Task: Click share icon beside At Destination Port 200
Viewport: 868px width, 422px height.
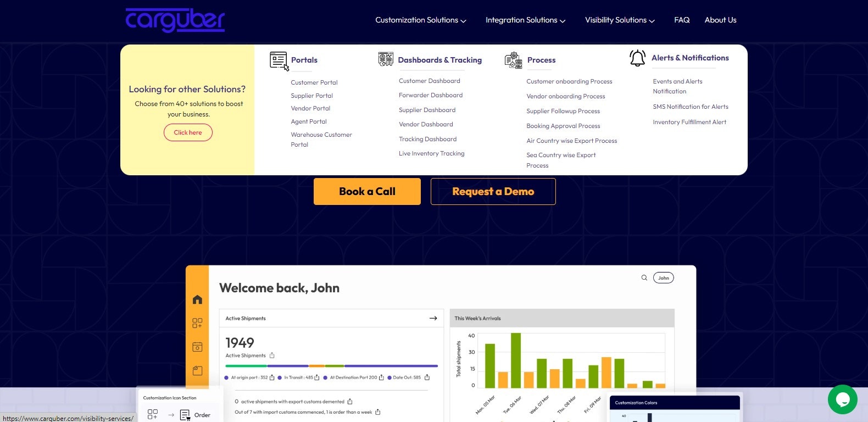Action: pyautogui.click(x=381, y=377)
